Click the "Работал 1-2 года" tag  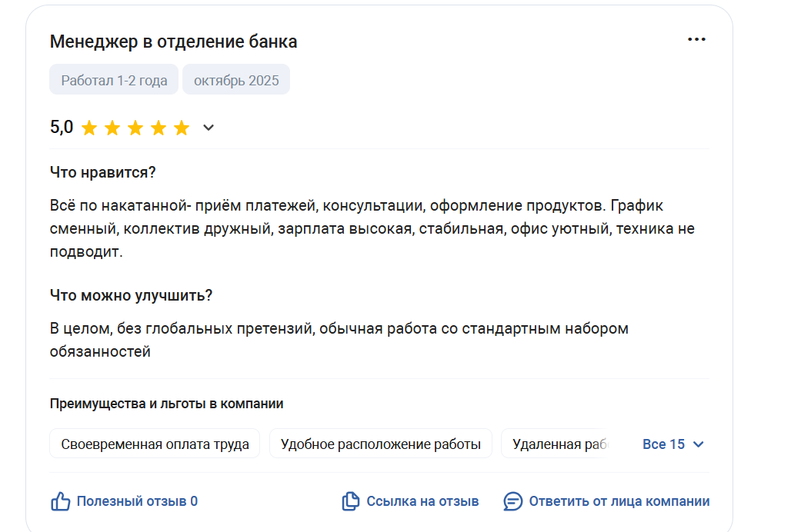[x=114, y=80]
